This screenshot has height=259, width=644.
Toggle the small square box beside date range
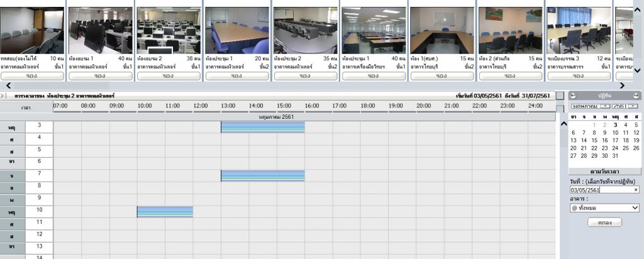tap(560, 96)
